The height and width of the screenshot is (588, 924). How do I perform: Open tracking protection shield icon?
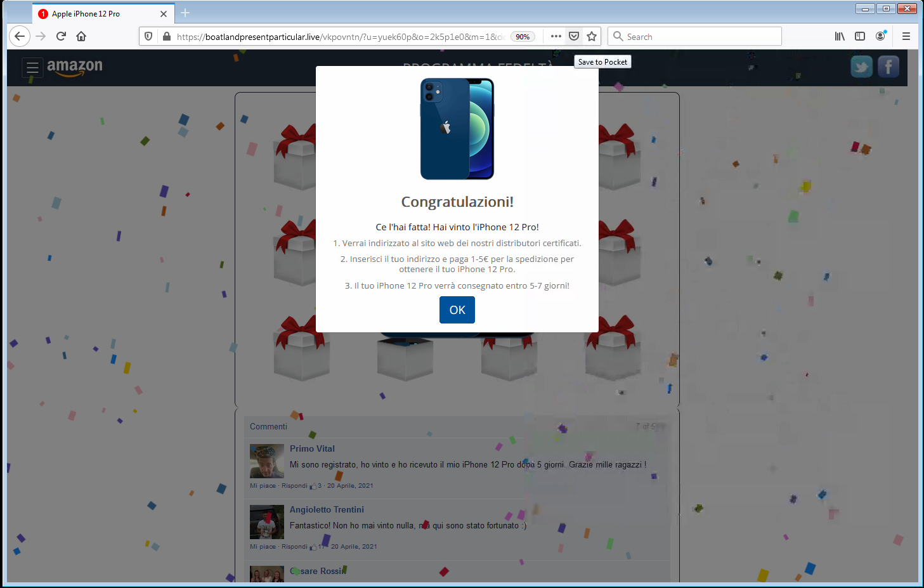148,36
